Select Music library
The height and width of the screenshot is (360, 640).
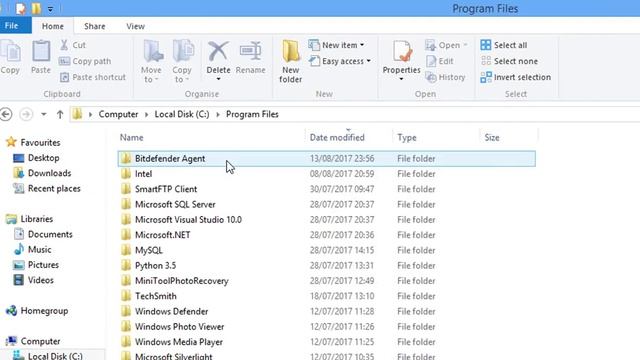coord(33,249)
